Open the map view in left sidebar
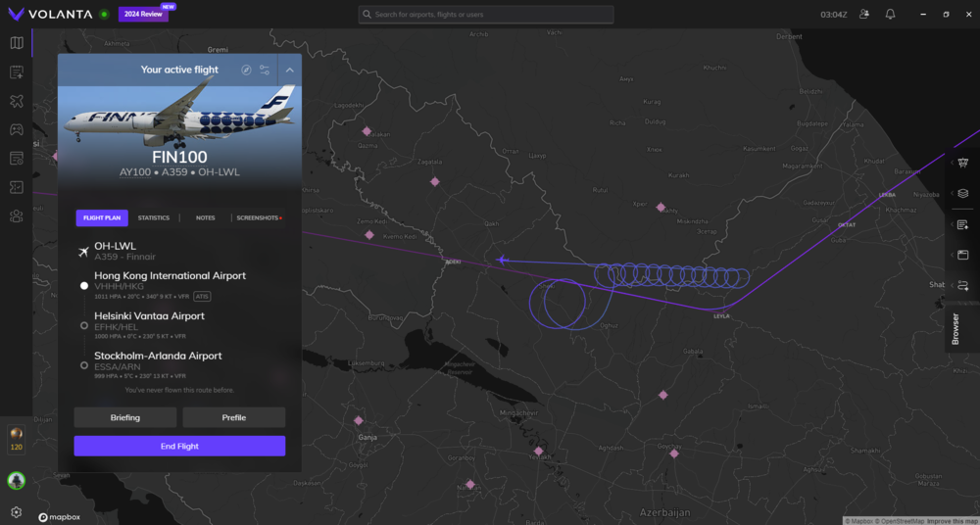The image size is (980, 525). point(16,43)
